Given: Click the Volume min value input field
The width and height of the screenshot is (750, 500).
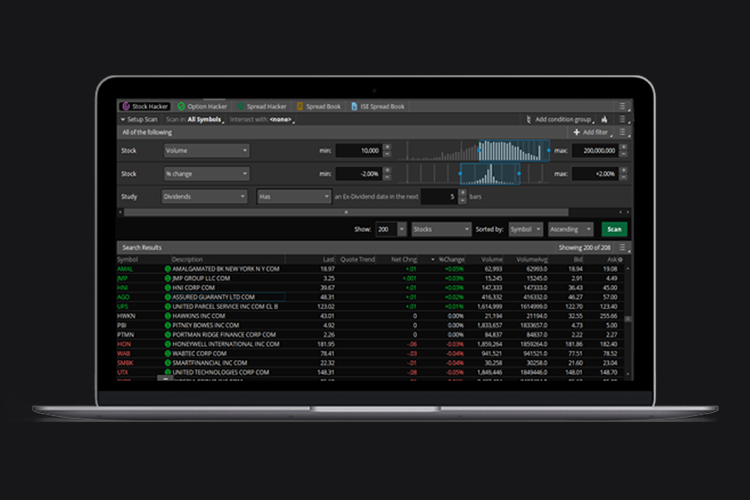Looking at the screenshot, I should tap(358, 150).
